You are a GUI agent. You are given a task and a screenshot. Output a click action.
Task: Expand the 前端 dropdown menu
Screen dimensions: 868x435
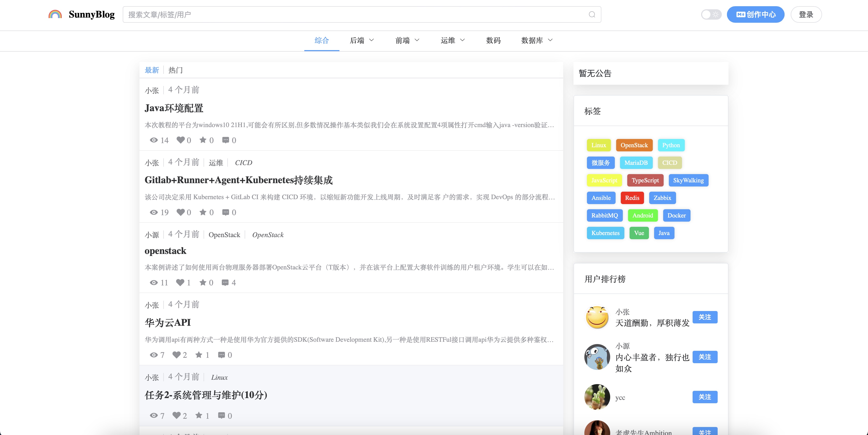pos(407,41)
